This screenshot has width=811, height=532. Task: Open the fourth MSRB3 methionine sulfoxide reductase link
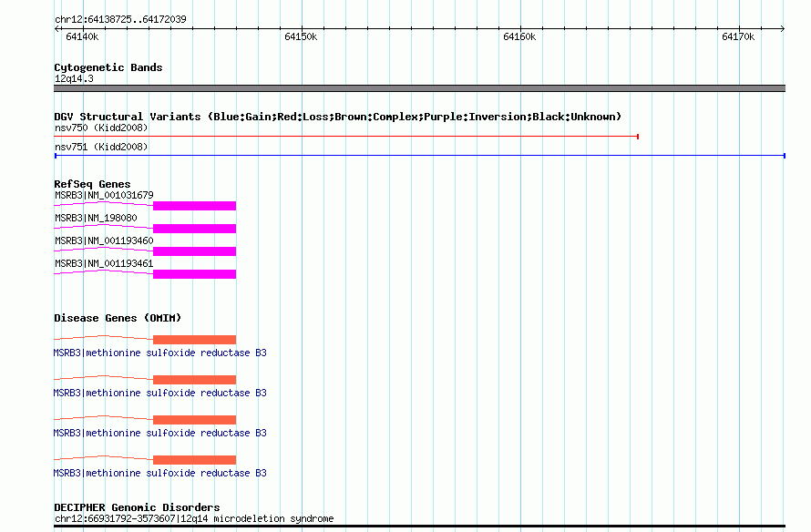point(159,473)
